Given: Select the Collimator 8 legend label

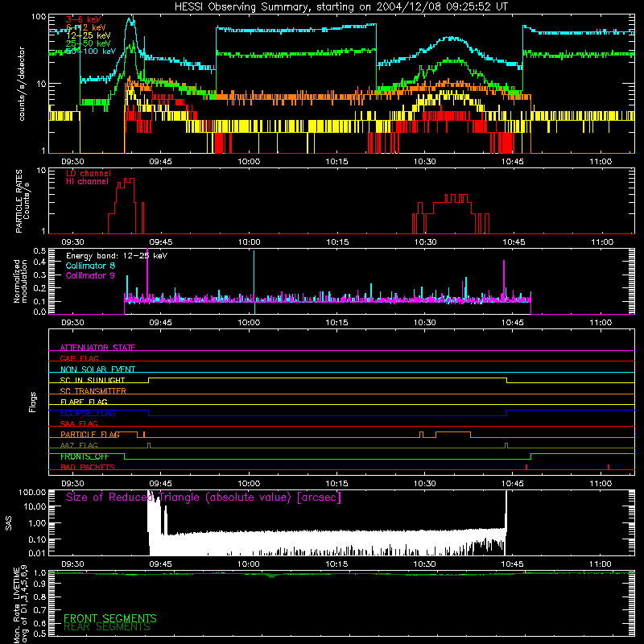Looking at the screenshot, I should [90, 266].
